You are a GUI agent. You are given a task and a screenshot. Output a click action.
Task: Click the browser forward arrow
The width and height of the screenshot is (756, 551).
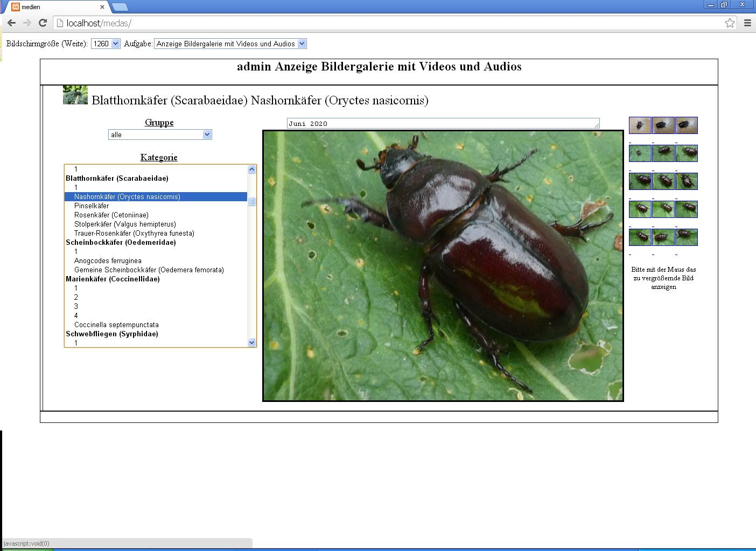(27, 23)
